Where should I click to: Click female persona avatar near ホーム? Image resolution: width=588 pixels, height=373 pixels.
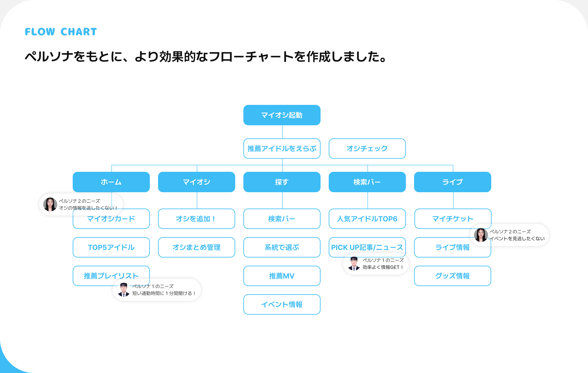50,204
